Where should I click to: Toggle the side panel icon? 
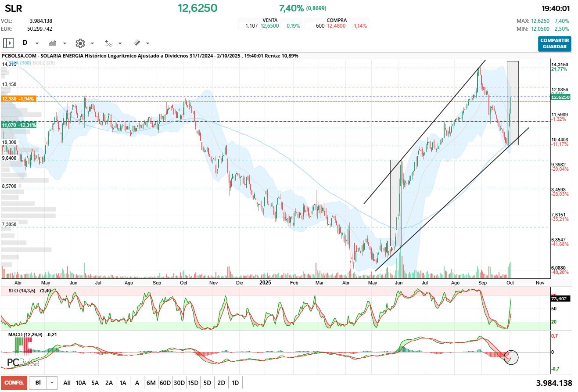[x=8, y=43]
